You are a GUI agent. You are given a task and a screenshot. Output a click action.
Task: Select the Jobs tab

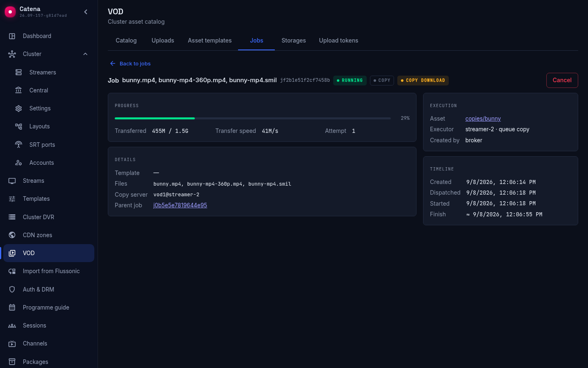point(256,40)
